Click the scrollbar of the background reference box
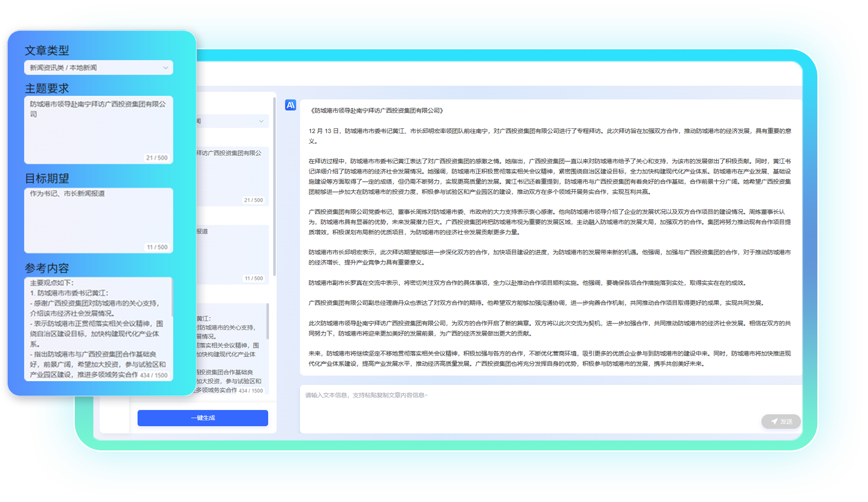Image resolution: width=868 pixels, height=502 pixels. coord(268,322)
